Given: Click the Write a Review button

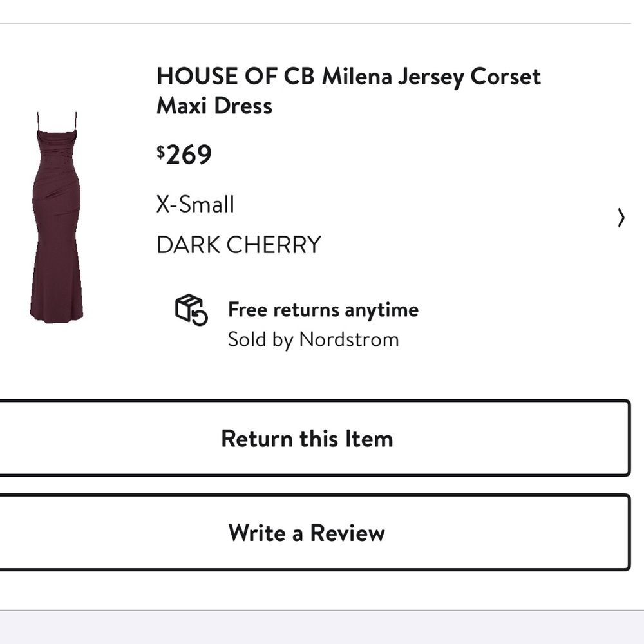Looking at the screenshot, I should [306, 533].
